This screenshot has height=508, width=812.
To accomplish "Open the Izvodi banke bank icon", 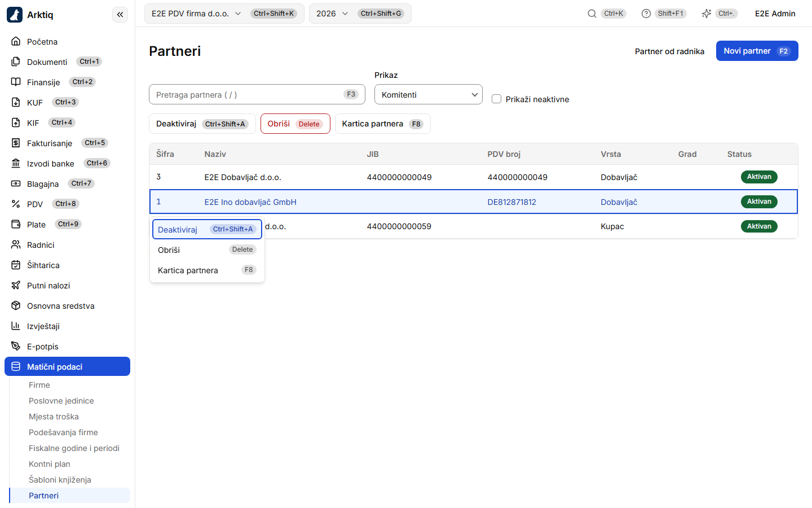I will (x=16, y=164).
